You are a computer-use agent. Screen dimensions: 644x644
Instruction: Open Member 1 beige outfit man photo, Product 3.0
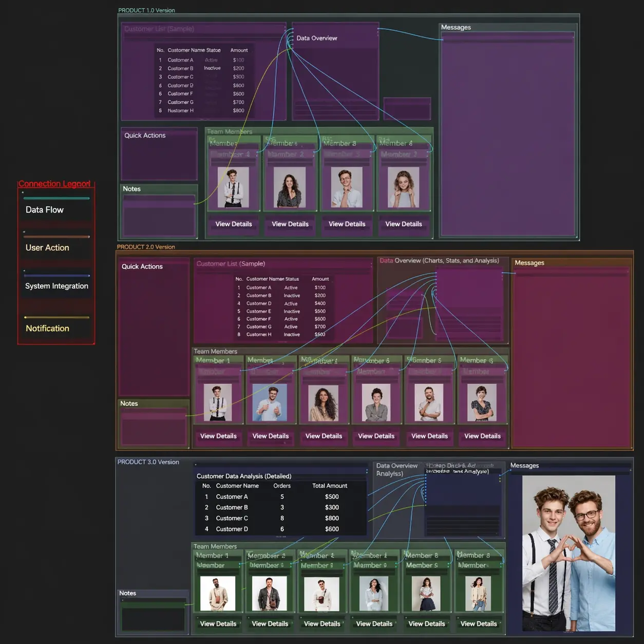point(218,594)
